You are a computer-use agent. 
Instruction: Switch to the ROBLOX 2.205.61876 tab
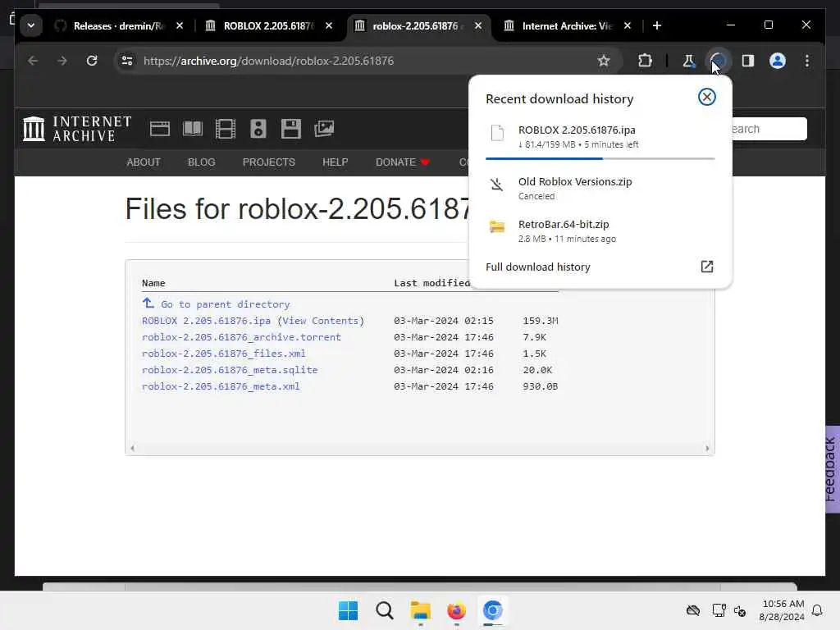pos(268,25)
